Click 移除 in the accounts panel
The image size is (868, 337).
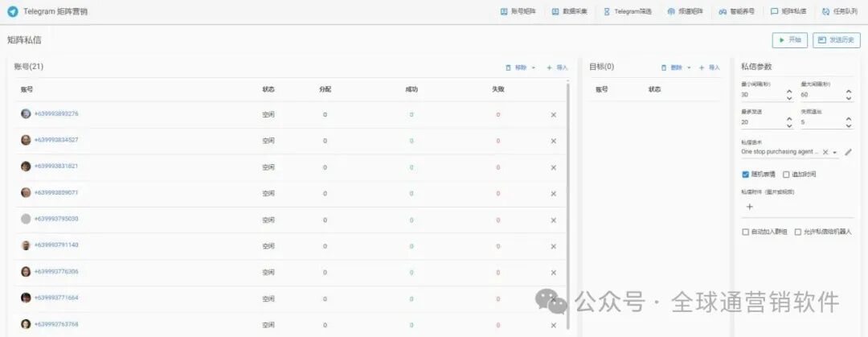pyautogui.click(x=517, y=68)
